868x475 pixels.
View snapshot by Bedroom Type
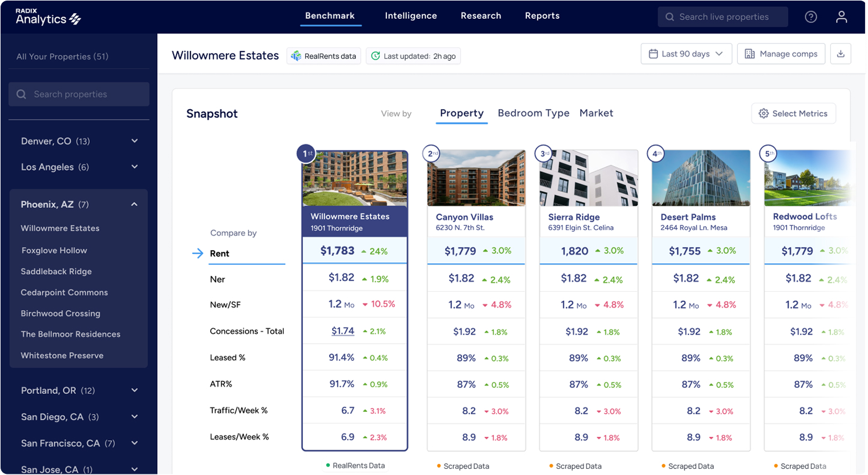point(533,113)
